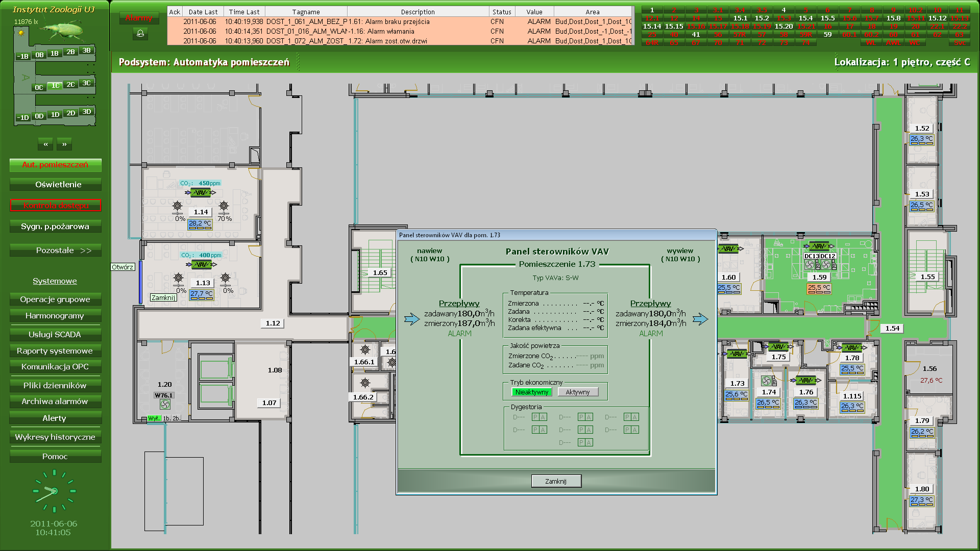Select alarm group 15.20 in top grid
The width and height of the screenshot is (980, 551).
[x=783, y=26]
